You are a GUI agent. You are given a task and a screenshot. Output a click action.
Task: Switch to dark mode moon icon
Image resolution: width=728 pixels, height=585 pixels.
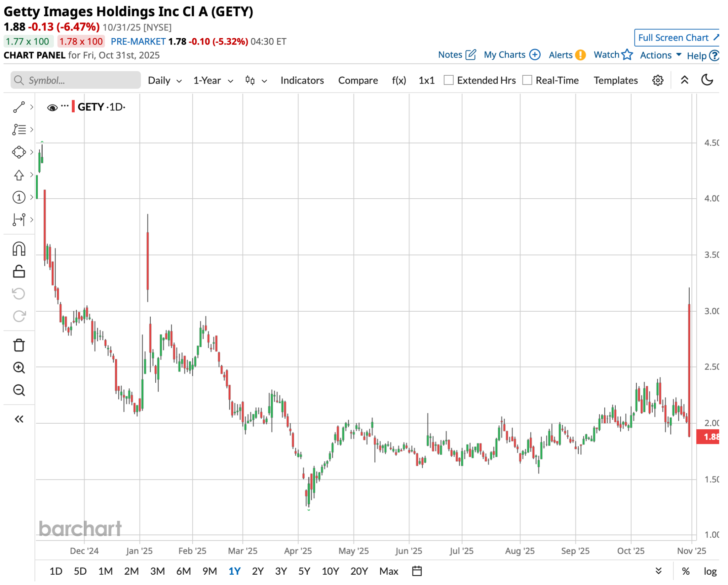[x=707, y=80]
